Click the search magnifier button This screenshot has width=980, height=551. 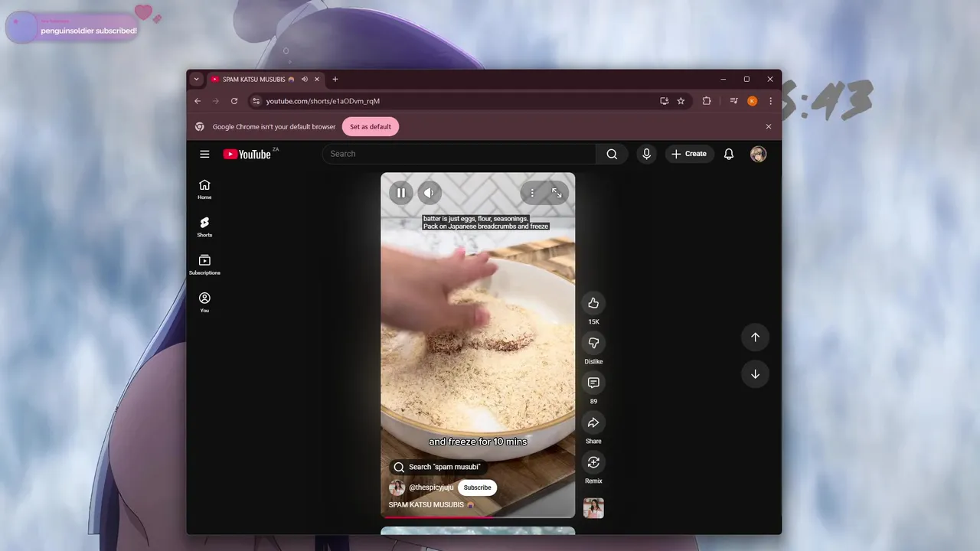(x=612, y=154)
